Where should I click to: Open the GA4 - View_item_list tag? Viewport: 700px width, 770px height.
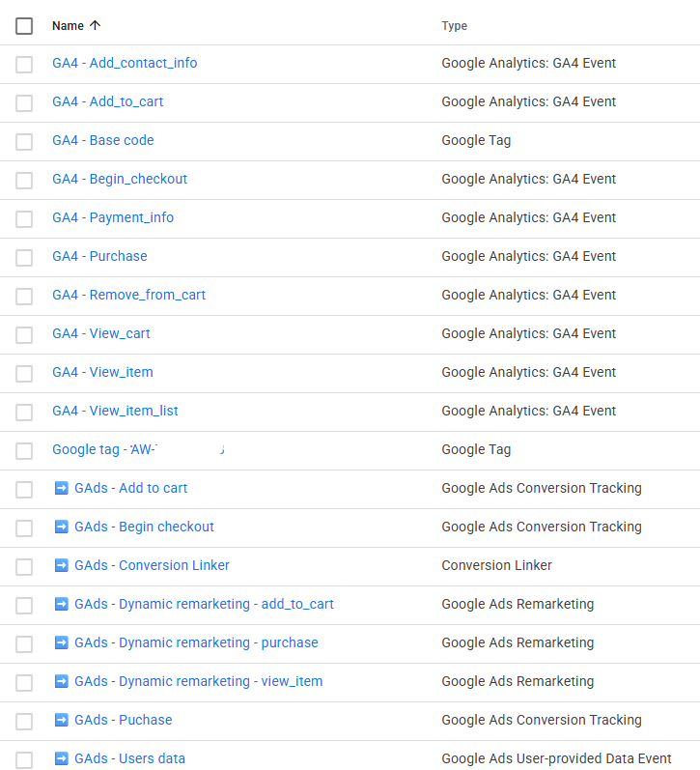pyautogui.click(x=115, y=411)
